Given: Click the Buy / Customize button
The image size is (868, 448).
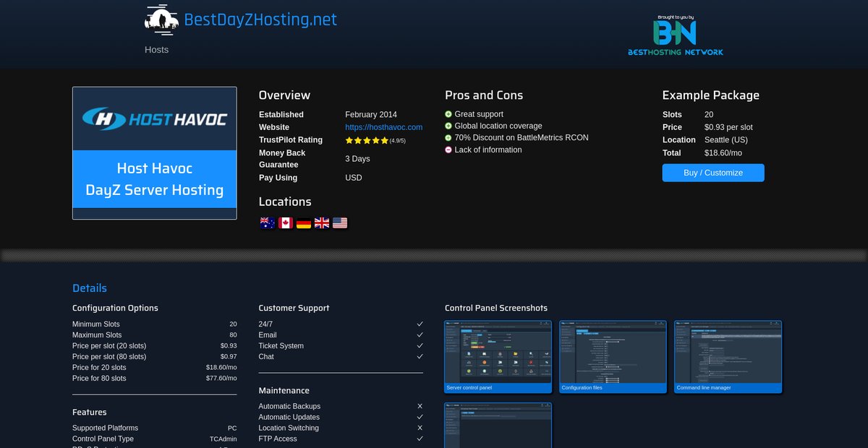Looking at the screenshot, I should click(x=713, y=173).
